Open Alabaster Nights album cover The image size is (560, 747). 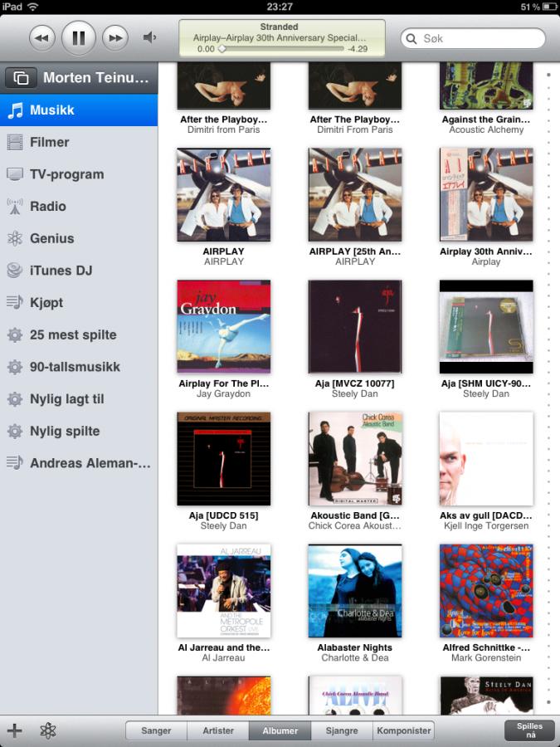355,591
